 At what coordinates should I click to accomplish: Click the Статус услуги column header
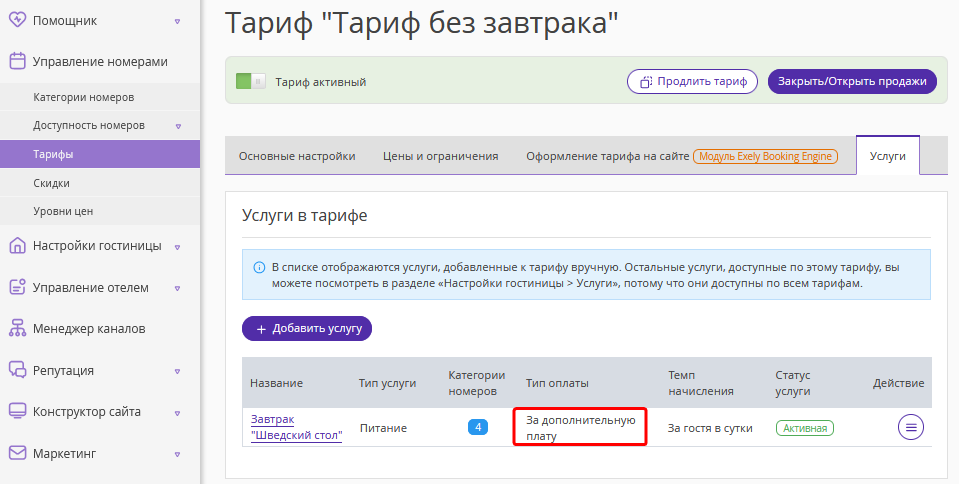(x=793, y=383)
